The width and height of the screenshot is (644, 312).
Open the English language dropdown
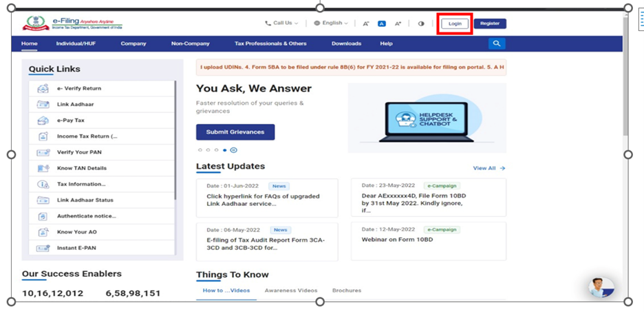tap(331, 23)
